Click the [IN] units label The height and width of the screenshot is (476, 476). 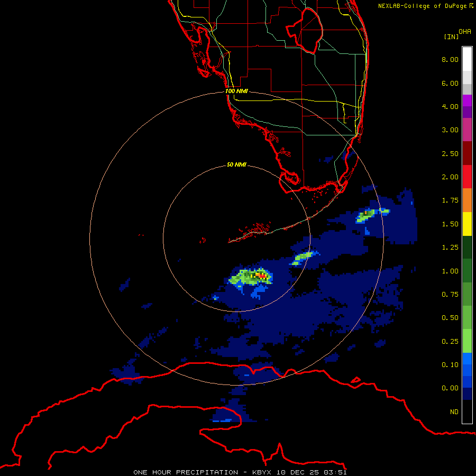(x=451, y=36)
